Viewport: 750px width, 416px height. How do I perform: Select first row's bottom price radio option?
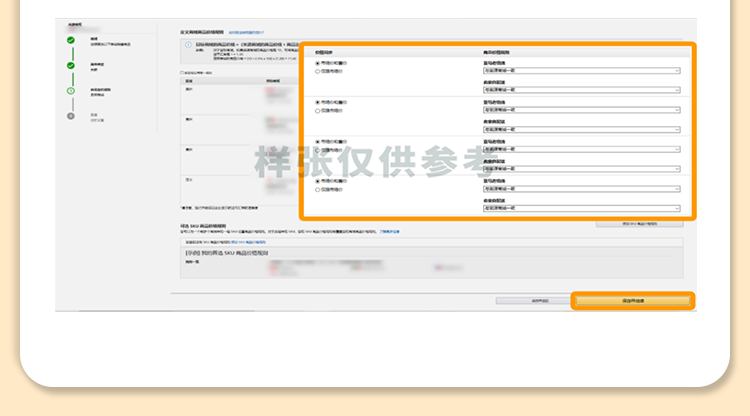coord(318,71)
